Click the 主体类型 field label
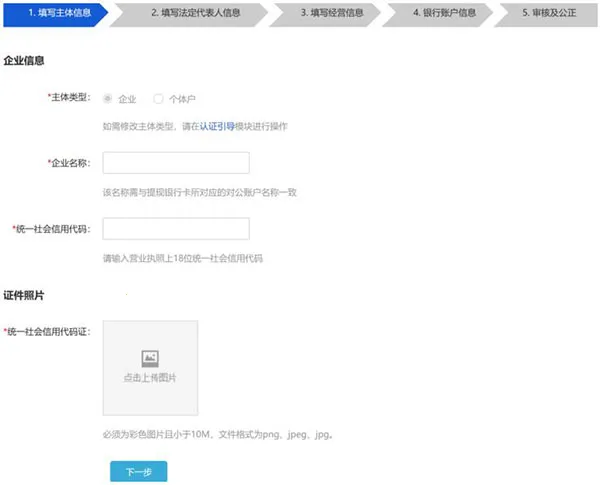 coord(69,98)
